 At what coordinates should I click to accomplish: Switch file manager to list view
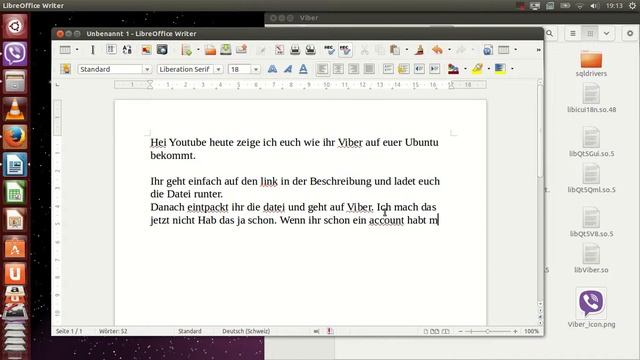(573, 33)
